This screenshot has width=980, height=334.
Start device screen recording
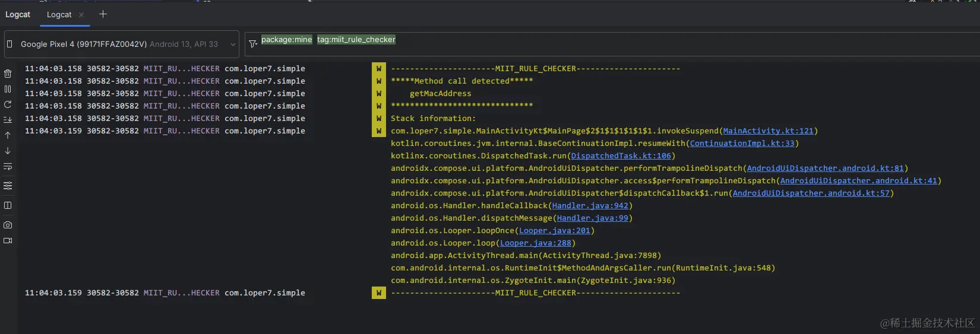pos(8,240)
